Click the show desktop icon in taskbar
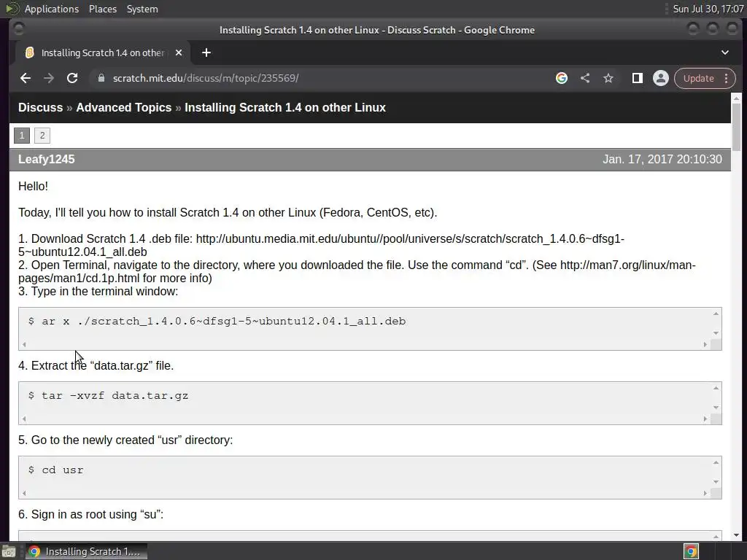 9,551
